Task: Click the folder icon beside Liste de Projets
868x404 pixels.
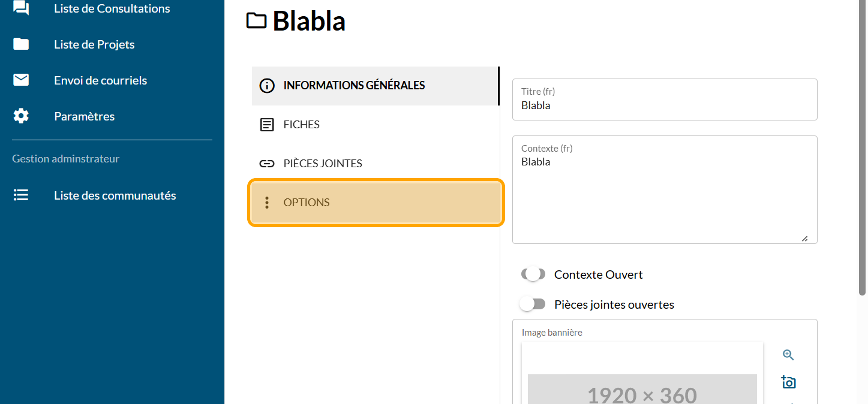Action: [x=21, y=44]
